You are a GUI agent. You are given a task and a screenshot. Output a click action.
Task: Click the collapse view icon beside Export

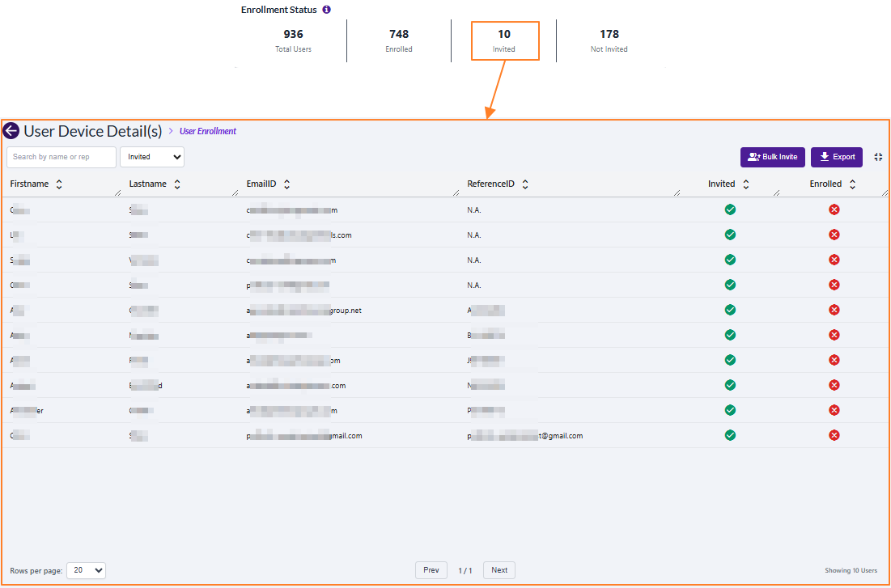click(x=878, y=157)
